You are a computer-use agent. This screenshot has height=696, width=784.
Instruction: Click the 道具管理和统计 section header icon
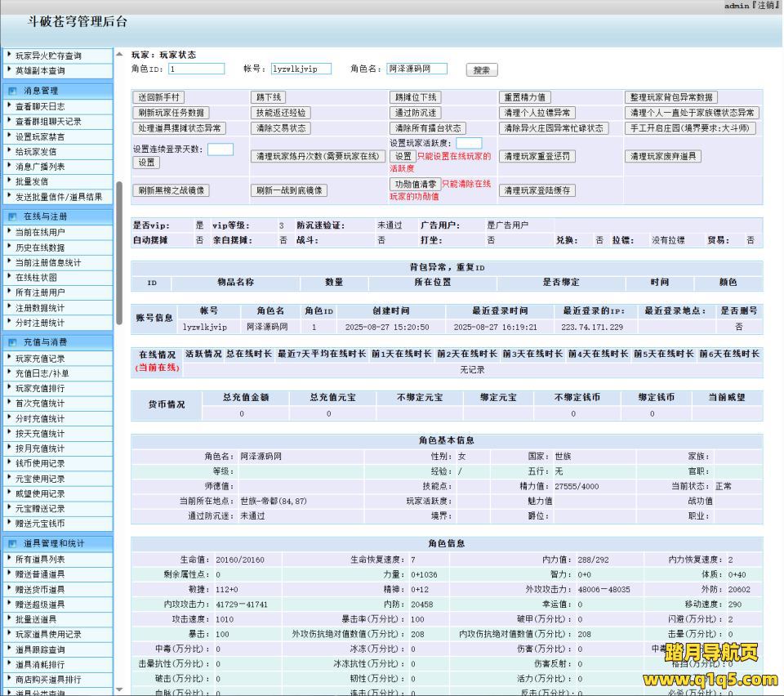click(13, 543)
